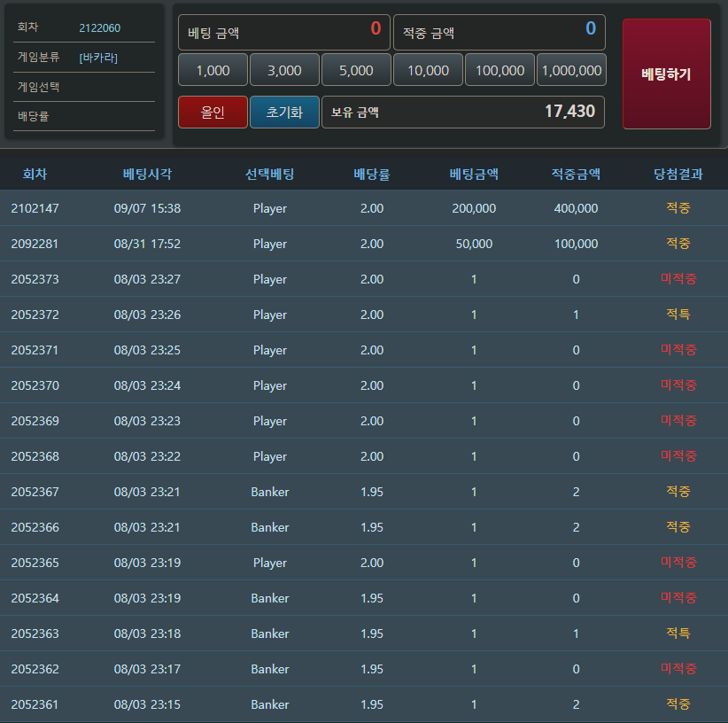The height and width of the screenshot is (723, 728).
Task: Click 미적중 result for round 2052373
Action: click(678, 278)
